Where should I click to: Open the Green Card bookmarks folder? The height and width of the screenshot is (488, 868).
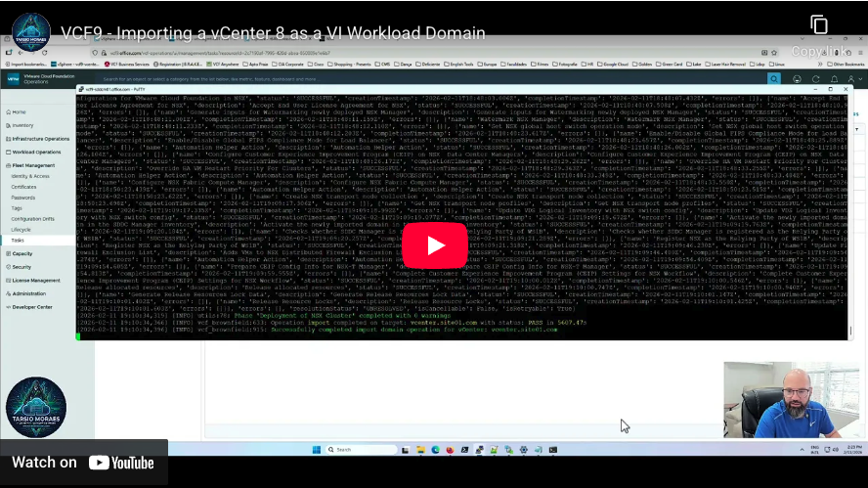[670, 65]
